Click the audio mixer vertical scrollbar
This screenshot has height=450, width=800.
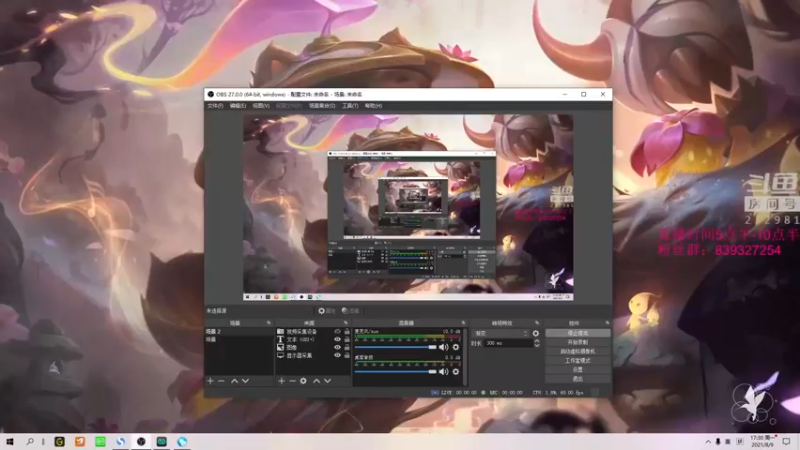(x=465, y=357)
